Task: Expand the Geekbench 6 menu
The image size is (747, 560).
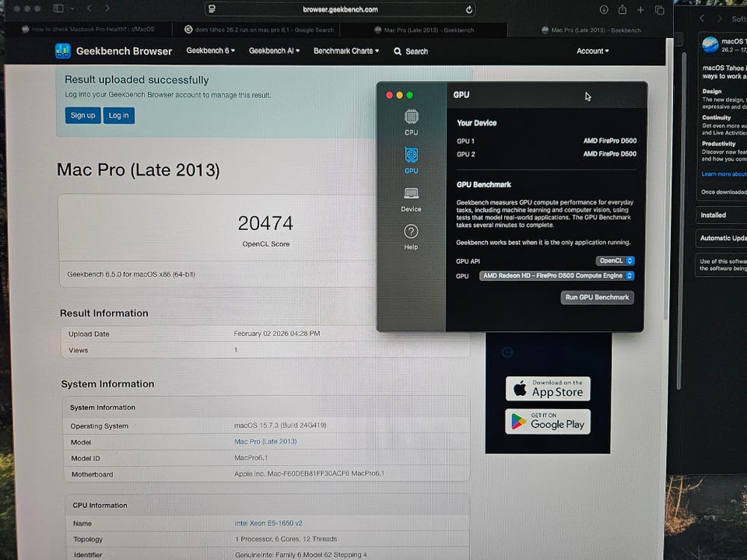Action: (x=211, y=51)
